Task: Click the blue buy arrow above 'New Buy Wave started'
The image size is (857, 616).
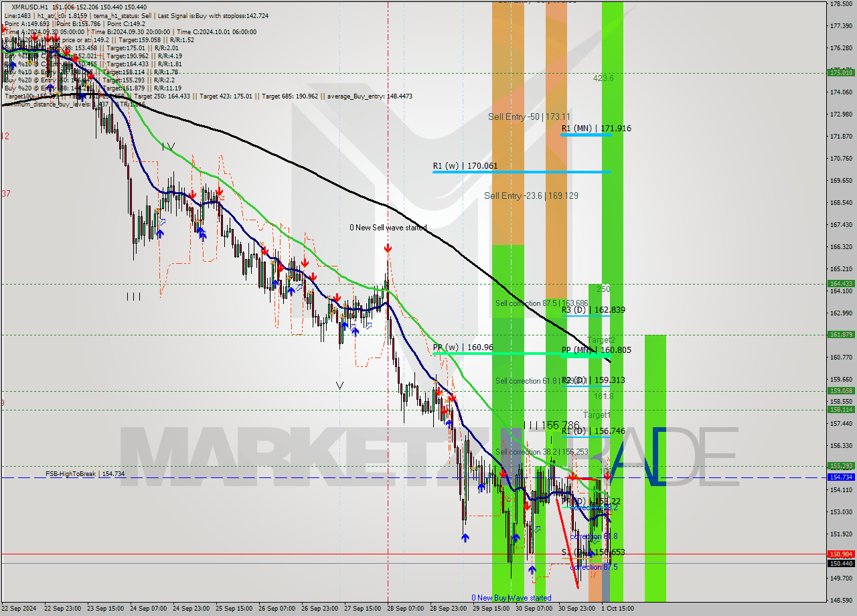Action: (x=532, y=570)
